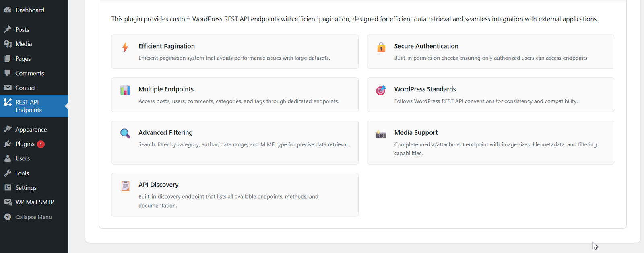Viewport: 644px width, 253px height.
Task: Click the Settings sliders icon
Action: point(8,188)
